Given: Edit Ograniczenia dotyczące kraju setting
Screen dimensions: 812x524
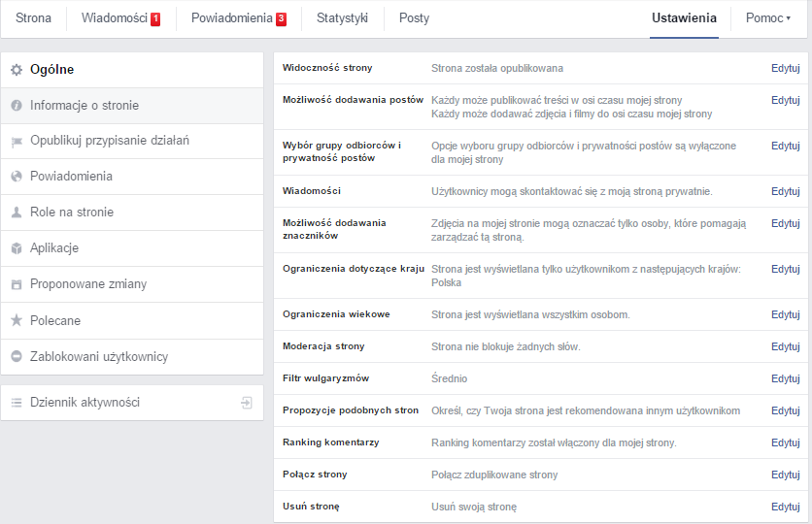Looking at the screenshot, I should click(x=786, y=269).
